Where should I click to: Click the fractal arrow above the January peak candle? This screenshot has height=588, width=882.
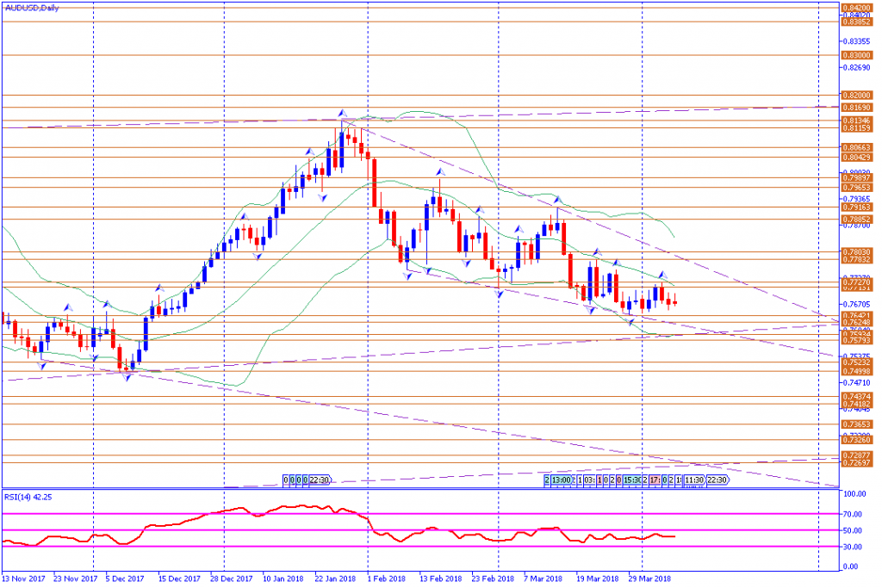[x=342, y=113]
